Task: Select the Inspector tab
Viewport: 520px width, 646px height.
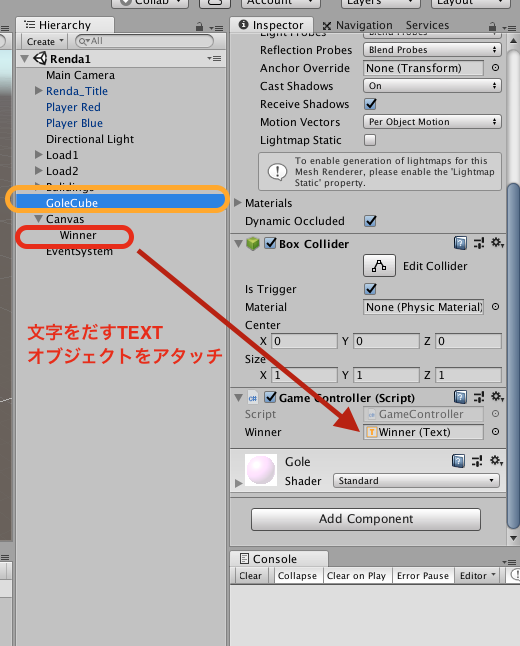Action: coord(272,25)
